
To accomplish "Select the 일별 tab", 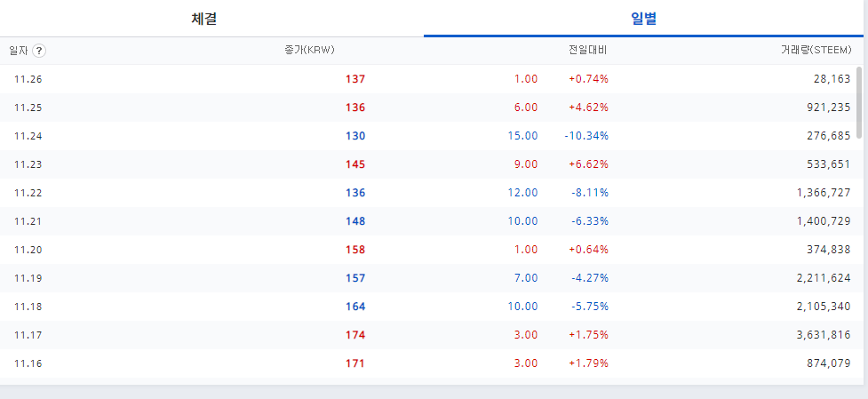I will tap(643, 19).
